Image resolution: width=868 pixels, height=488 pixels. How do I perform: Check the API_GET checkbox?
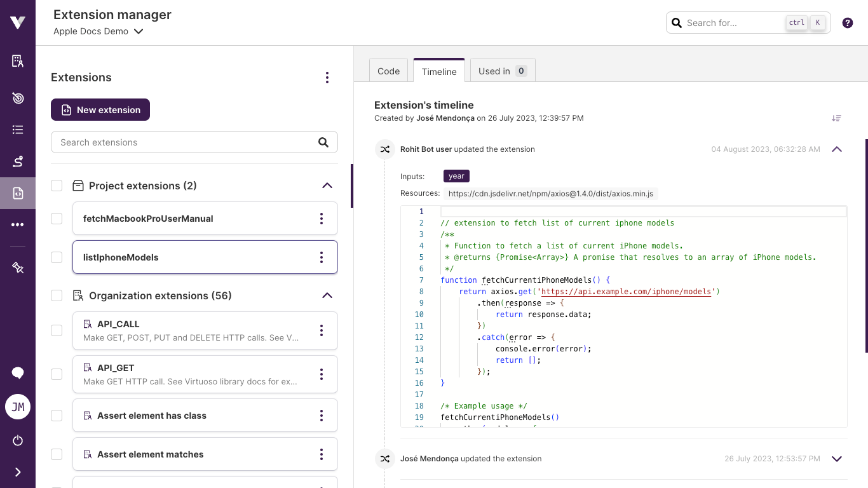pos(57,374)
